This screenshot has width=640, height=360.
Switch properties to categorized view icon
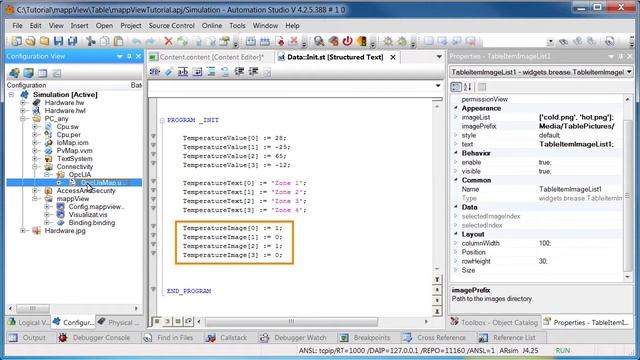(456, 87)
